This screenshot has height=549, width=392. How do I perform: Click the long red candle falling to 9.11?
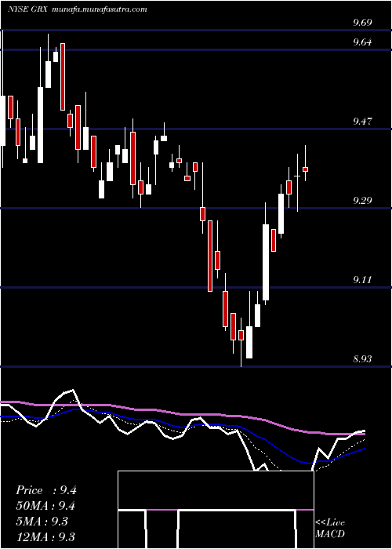[x=210, y=256]
